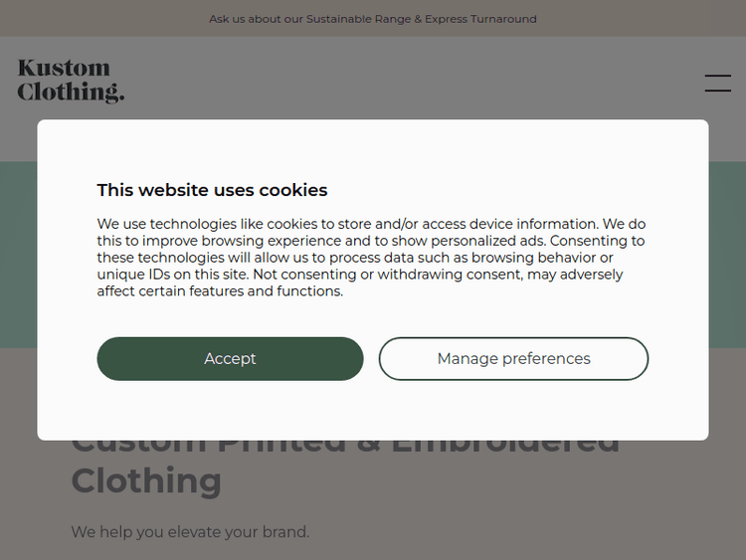Click the 'This website uses cookies' heading
This screenshot has height=560, width=746.
tap(212, 190)
